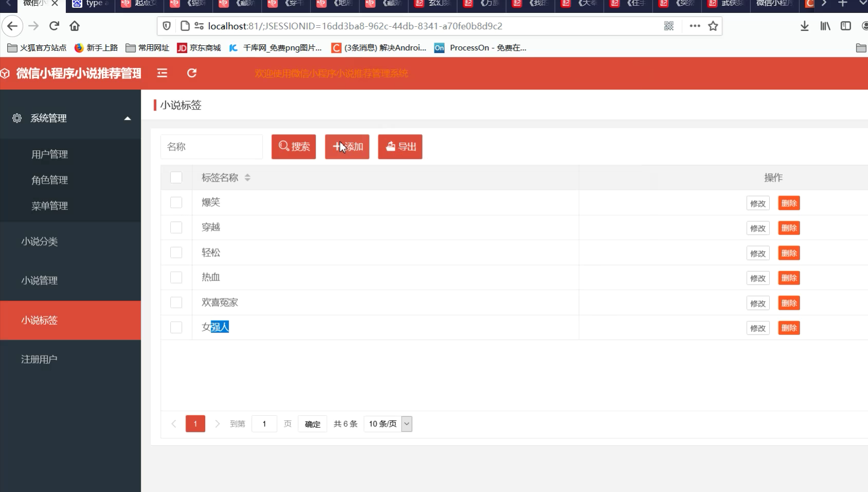This screenshot has height=492, width=868.
Task: Open 京东商城 bookmark
Action: (x=199, y=48)
